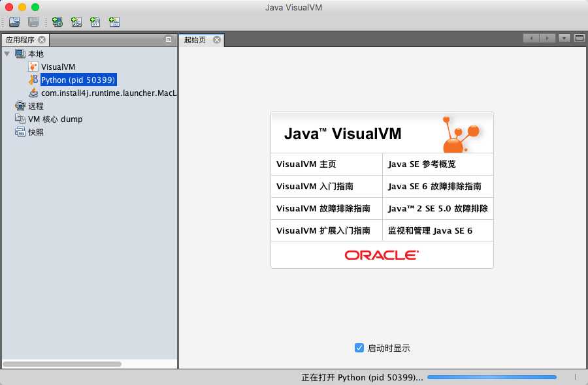Viewport: 588px width, 385px height.
Task: Select the 快照 tree node
Action: 36,132
